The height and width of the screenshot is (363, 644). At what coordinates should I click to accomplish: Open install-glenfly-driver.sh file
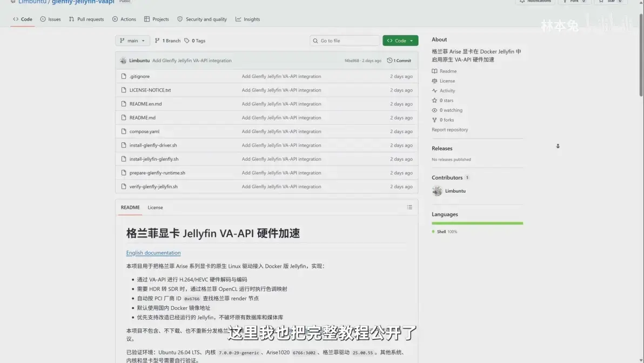pos(153,145)
